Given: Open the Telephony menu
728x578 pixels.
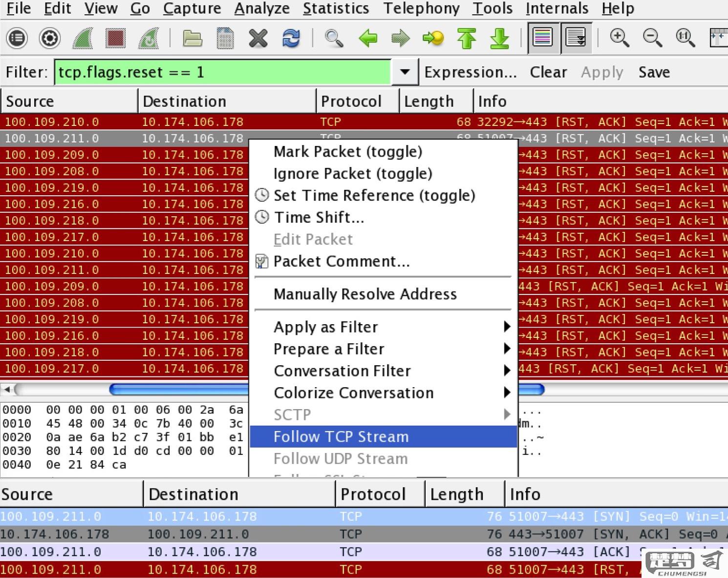Looking at the screenshot, I should coord(421,8).
